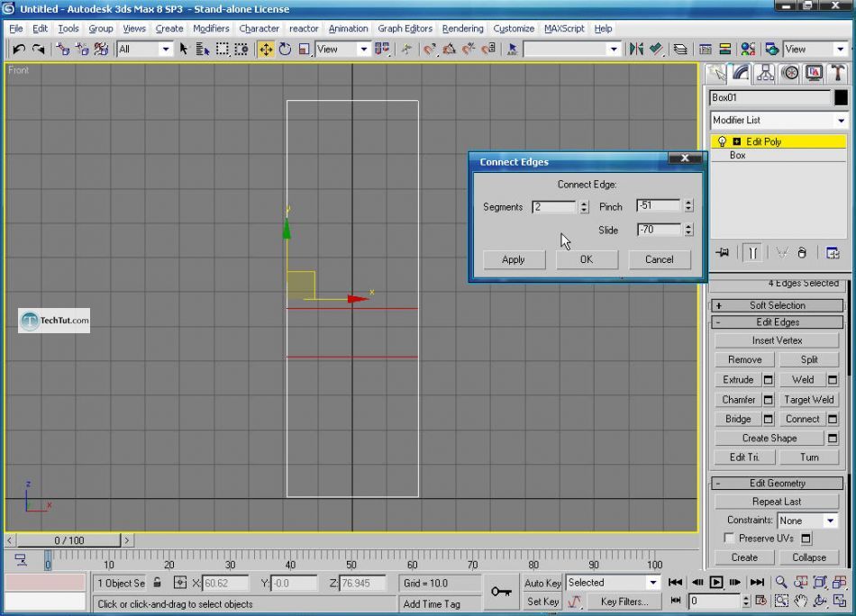This screenshot has height=616, width=856.
Task: Open the Layer Manager icon
Action: (x=680, y=50)
